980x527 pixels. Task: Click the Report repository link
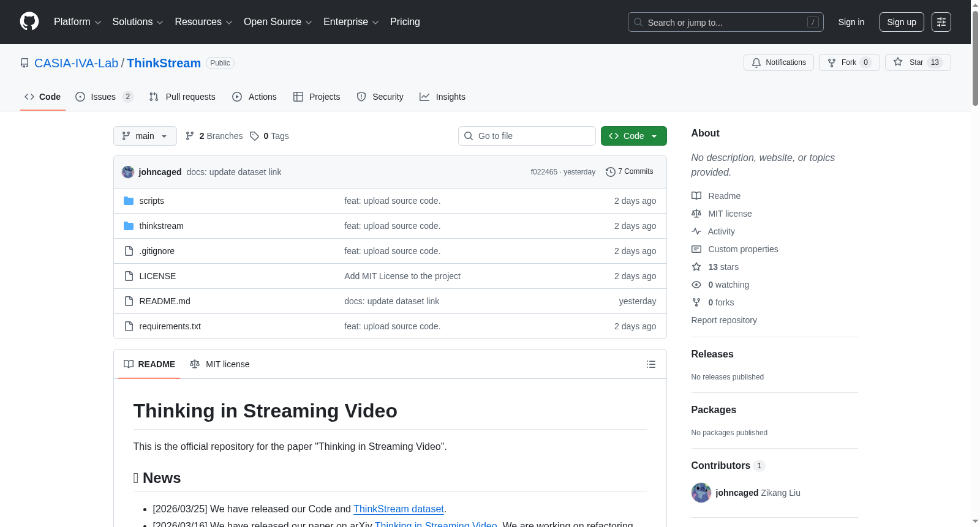tap(724, 320)
